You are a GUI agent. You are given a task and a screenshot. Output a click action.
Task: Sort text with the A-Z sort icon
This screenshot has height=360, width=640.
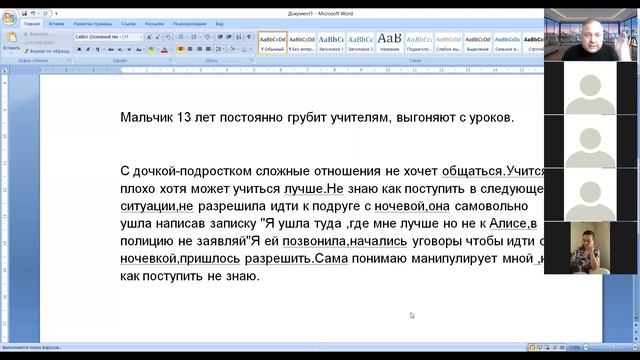[x=239, y=37]
